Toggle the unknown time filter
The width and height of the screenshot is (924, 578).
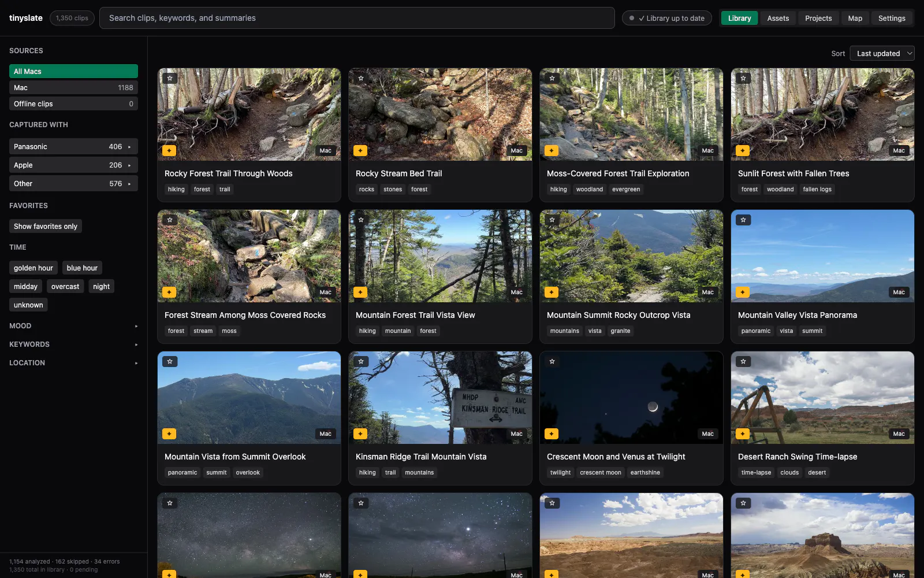tap(28, 305)
